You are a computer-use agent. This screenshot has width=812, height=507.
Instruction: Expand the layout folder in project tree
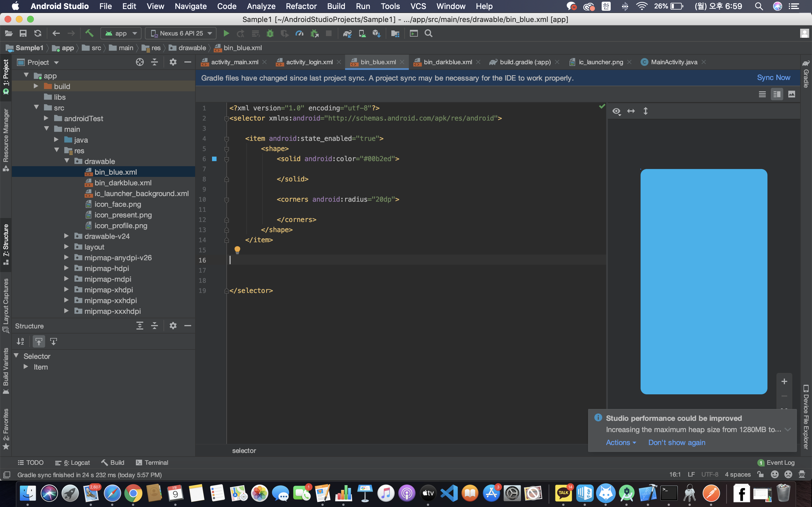(67, 247)
